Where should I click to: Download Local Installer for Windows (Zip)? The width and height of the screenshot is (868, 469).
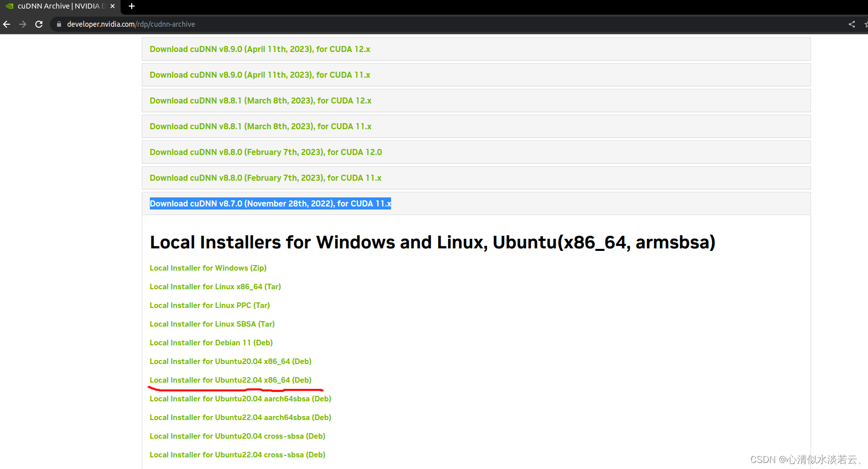point(208,268)
